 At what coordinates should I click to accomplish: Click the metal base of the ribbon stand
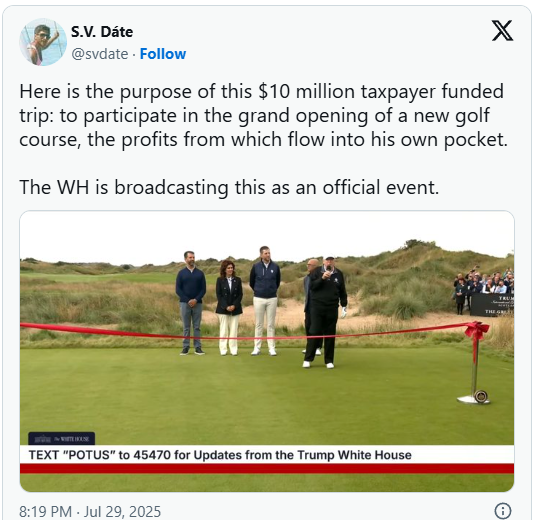(474, 398)
